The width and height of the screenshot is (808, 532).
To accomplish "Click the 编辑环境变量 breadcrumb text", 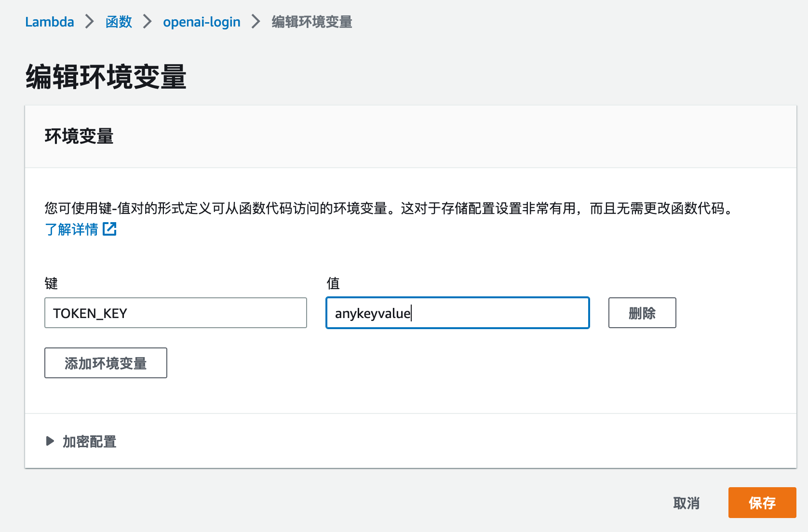I will click(x=312, y=22).
